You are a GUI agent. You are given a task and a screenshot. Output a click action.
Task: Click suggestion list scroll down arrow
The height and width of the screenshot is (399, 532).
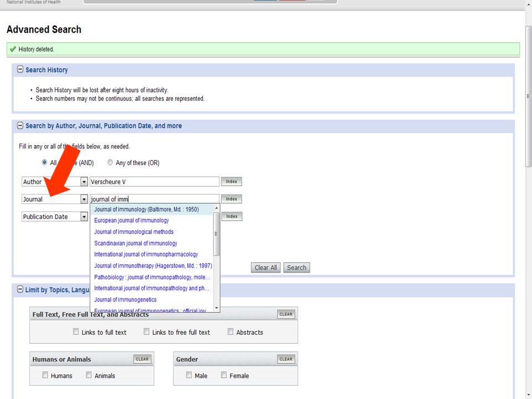pos(217,308)
